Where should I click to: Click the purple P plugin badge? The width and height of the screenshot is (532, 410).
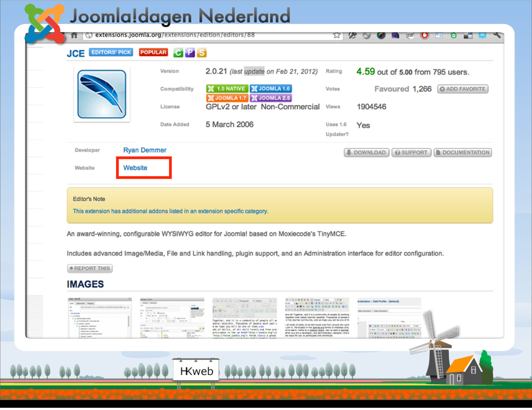[190, 53]
